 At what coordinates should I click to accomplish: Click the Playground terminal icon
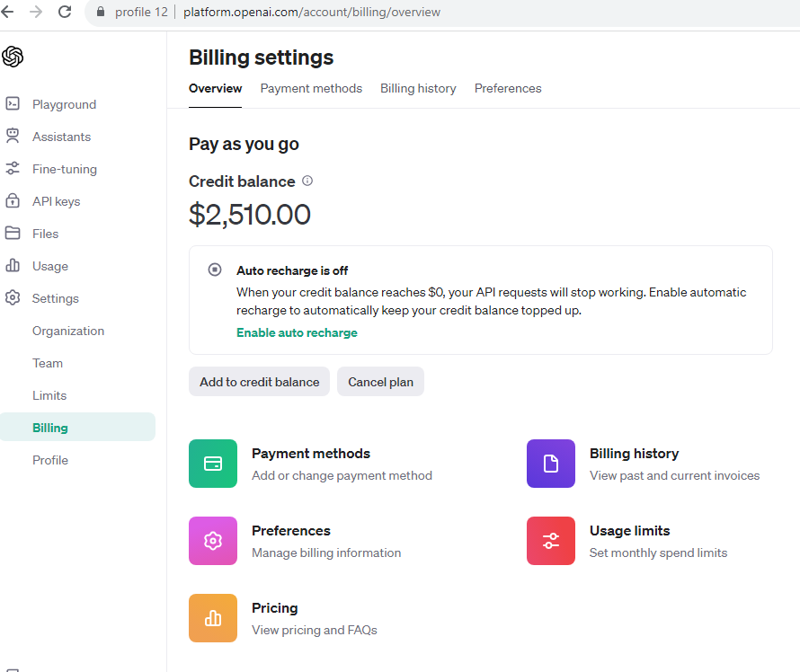pyautogui.click(x=13, y=104)
